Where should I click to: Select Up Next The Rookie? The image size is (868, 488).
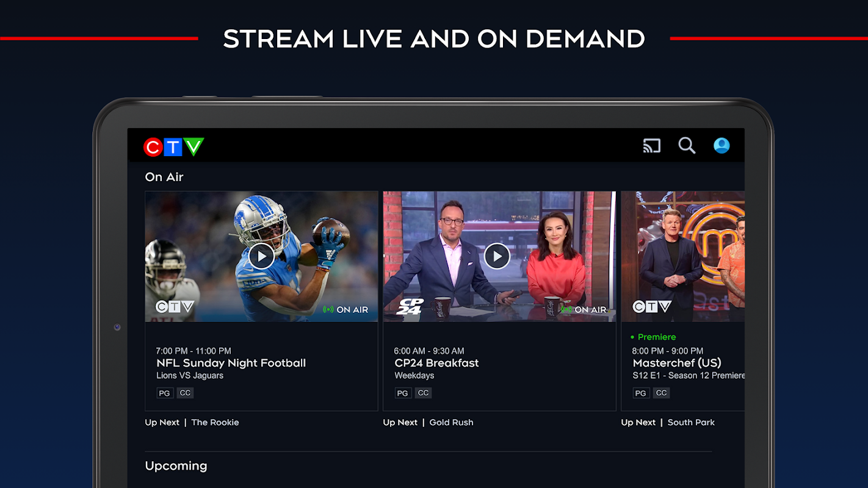[x=192, y=422]
